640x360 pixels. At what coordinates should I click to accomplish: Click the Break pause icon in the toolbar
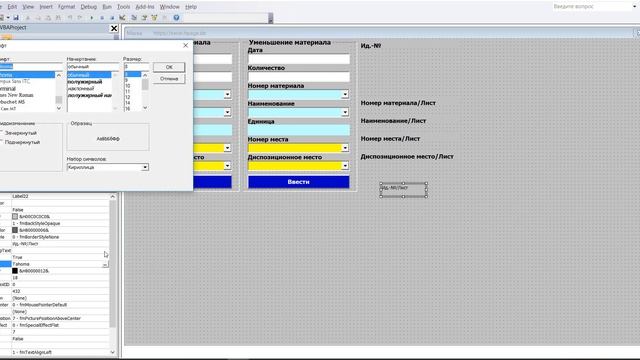tap(102, 18)
